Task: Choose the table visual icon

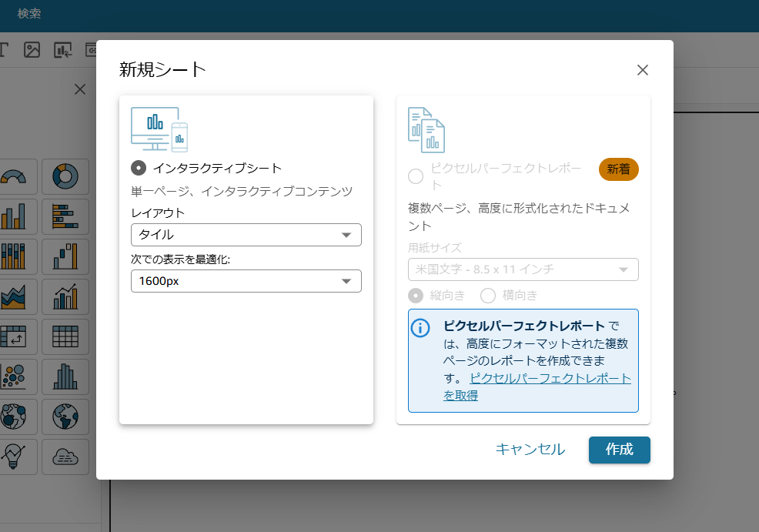Action: 65,337
